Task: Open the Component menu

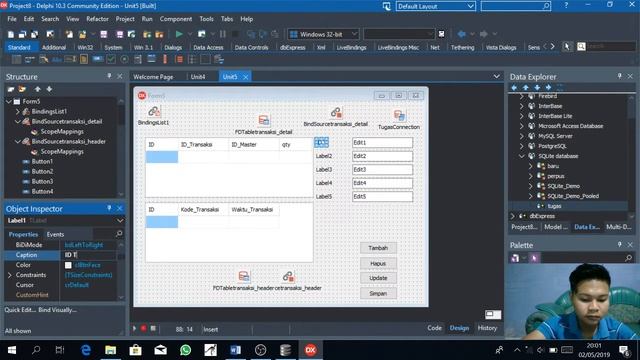Action: (x=176, y=19)
